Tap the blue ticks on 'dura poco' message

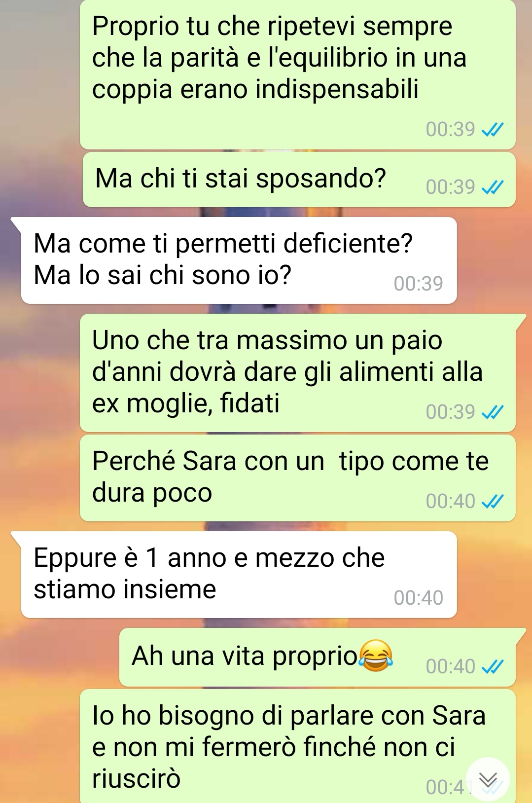[x=492, y=501]
